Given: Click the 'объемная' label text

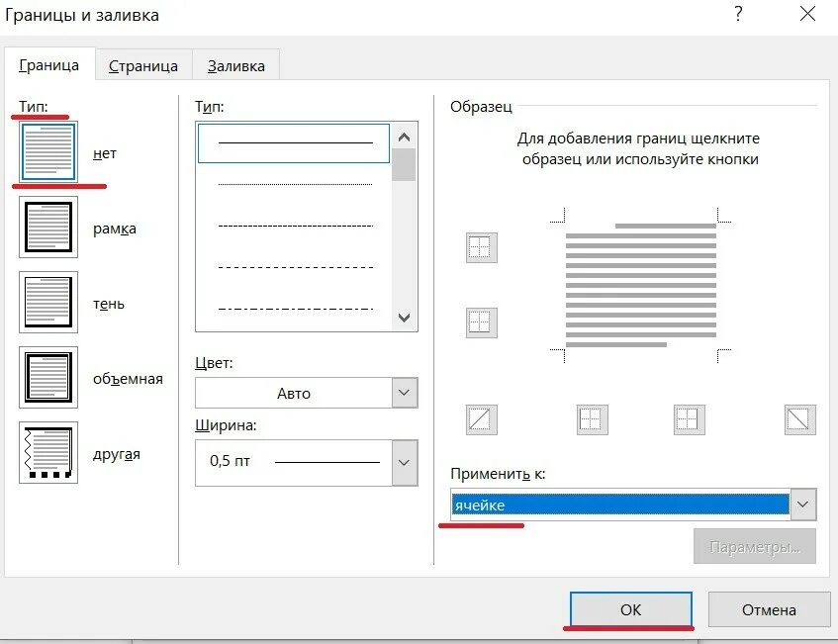Looking at the screenshot, I should tap(128, 379).
